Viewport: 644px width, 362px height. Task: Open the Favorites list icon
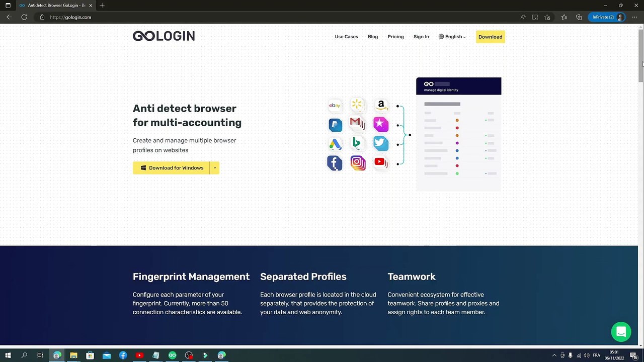pos(564,17)
